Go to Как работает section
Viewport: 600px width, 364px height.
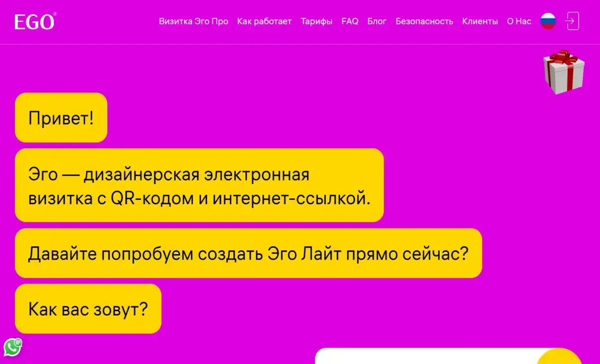coord(264,21)
